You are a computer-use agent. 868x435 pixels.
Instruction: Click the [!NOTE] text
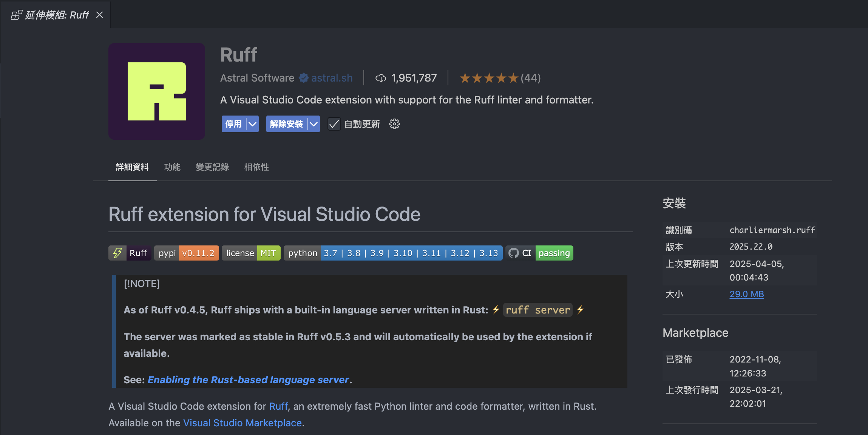142,284
